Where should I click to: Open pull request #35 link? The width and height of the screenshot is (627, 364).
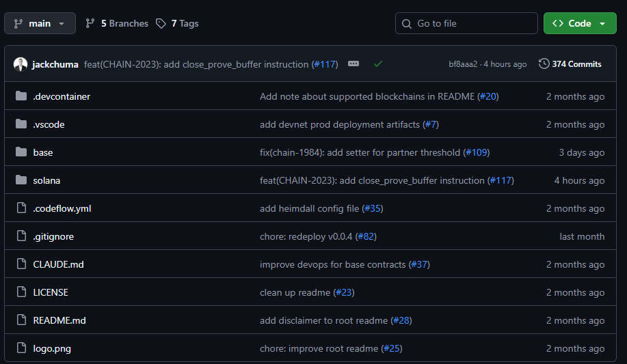coord(372,208)
